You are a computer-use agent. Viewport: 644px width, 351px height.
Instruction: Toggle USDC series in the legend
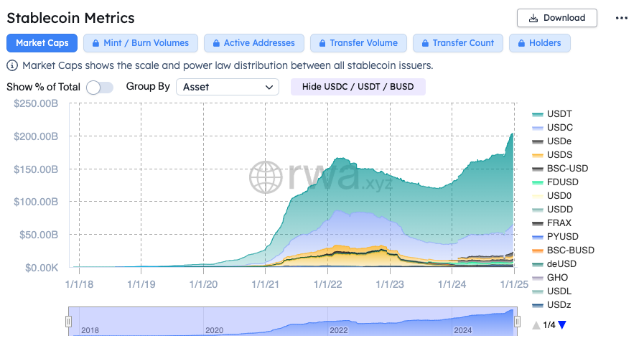[552, 128]
